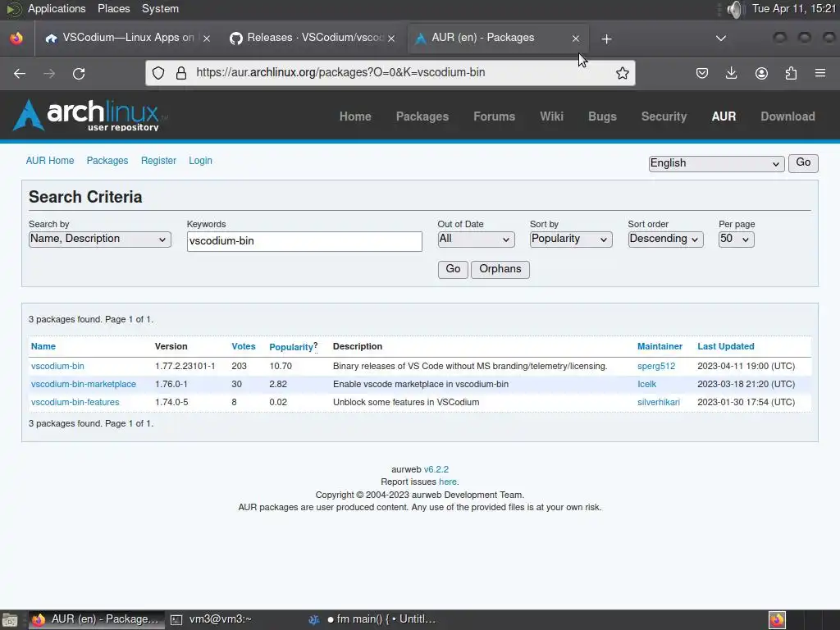840x630 pixels.
Task: Open the Login link
Action: coord(200,160)
